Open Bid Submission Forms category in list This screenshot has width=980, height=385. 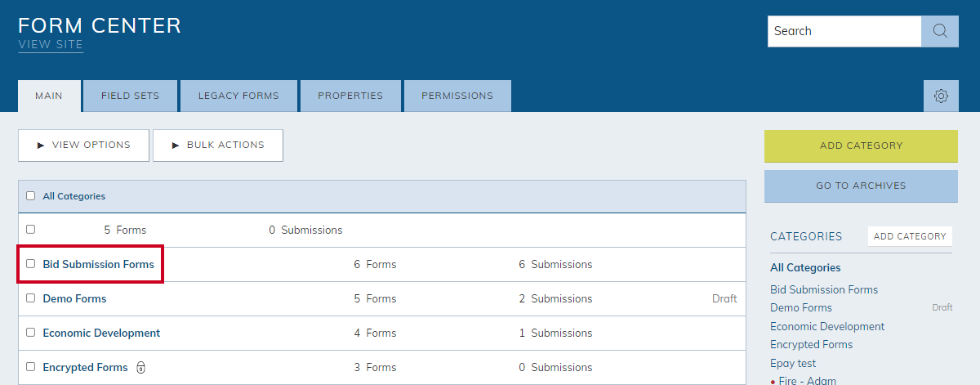click(x=98, y=264)
